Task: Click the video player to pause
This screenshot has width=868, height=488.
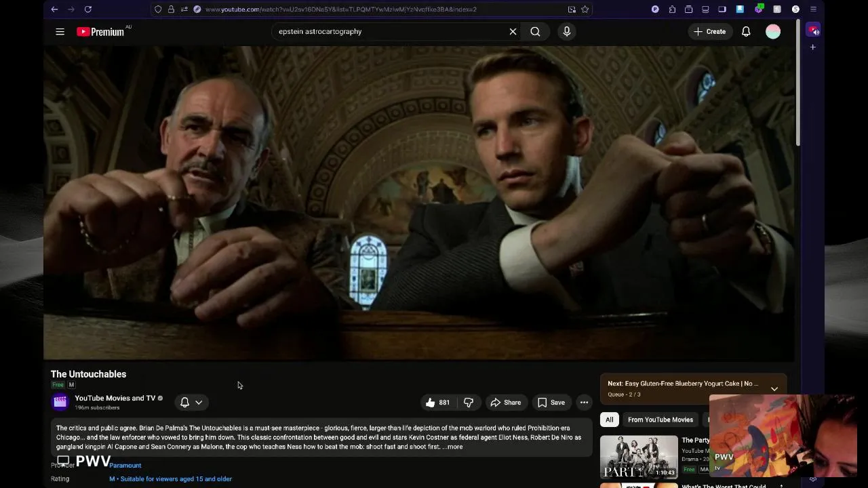Action: point(418,203)
